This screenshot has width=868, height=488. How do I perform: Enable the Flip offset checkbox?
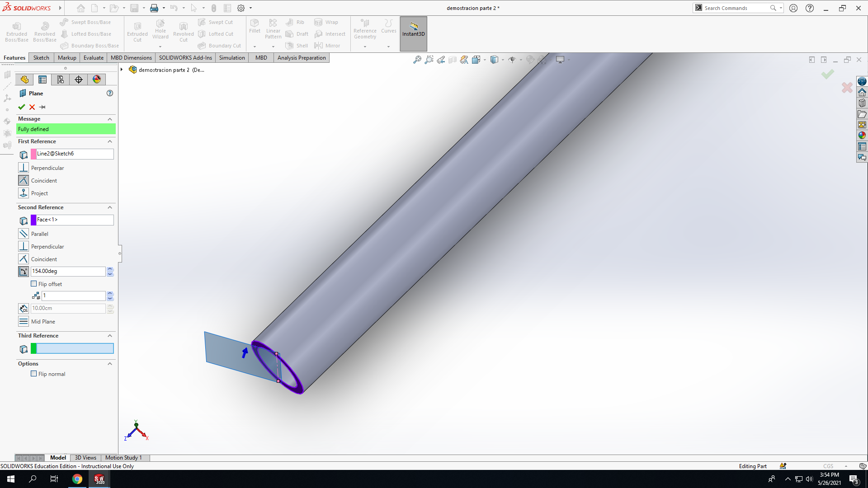[x=33, y=284]
